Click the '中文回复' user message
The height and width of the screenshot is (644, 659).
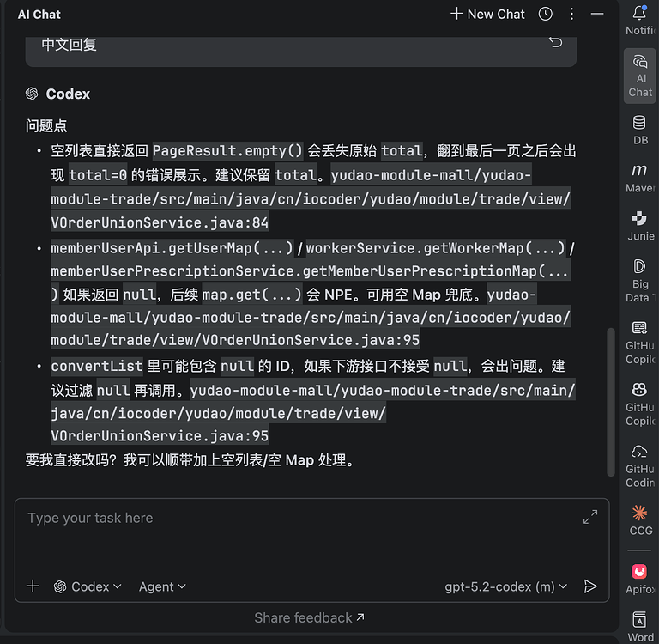(x=70, y=44)
